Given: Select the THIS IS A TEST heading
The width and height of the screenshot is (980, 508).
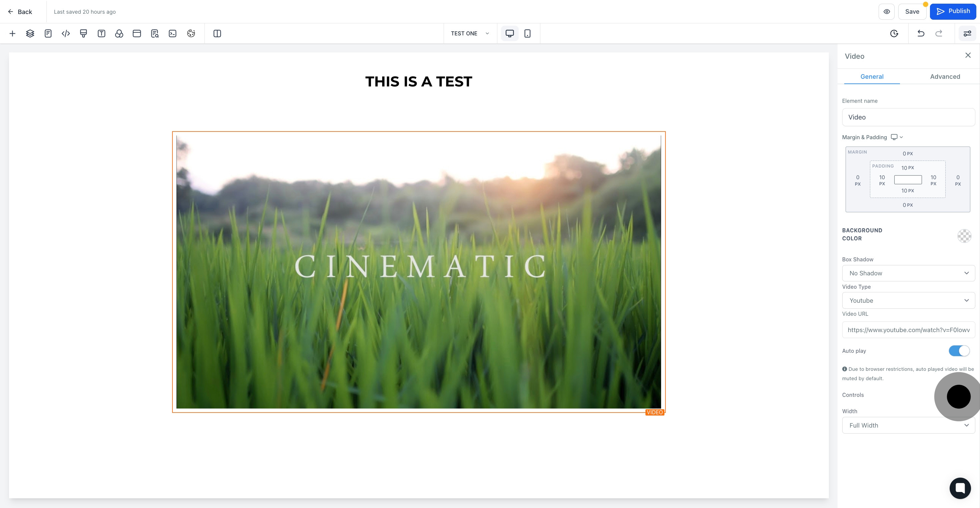Looking at the screenshot, I should [x=419, y=81].
